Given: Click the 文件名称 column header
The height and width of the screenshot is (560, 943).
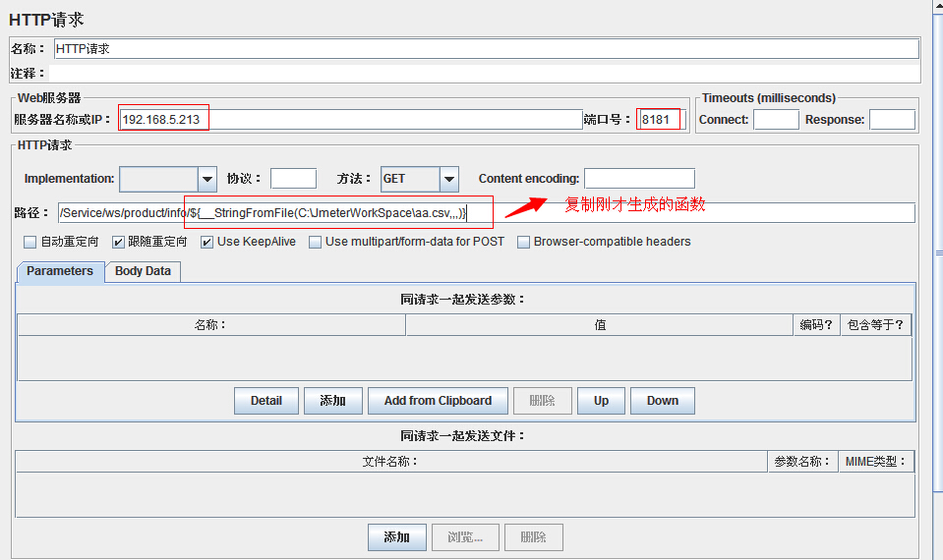Looking at the screenshot, I should click(391, 462).
